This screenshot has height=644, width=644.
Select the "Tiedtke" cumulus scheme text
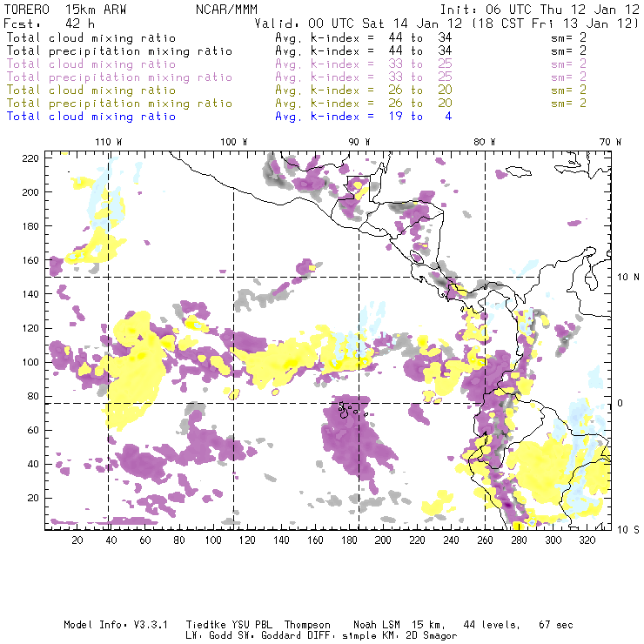(206, 625)
